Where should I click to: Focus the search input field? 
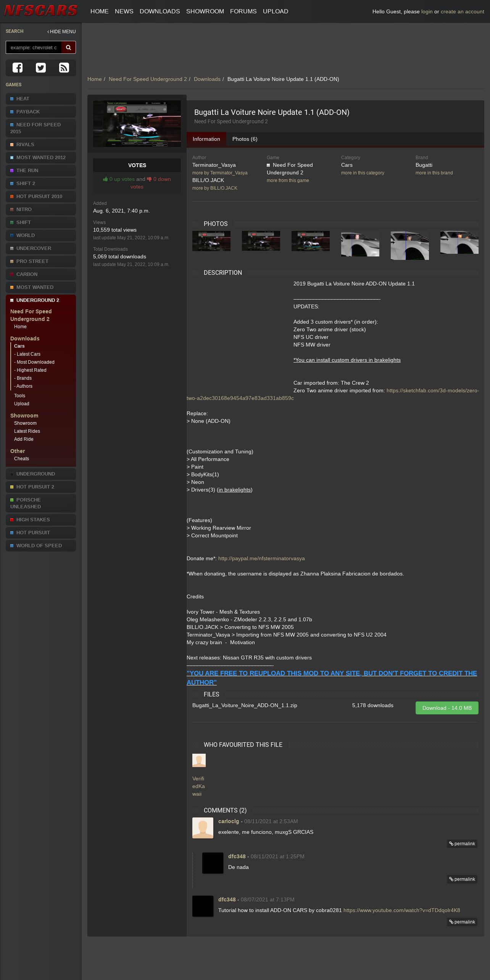coord(34,47)
